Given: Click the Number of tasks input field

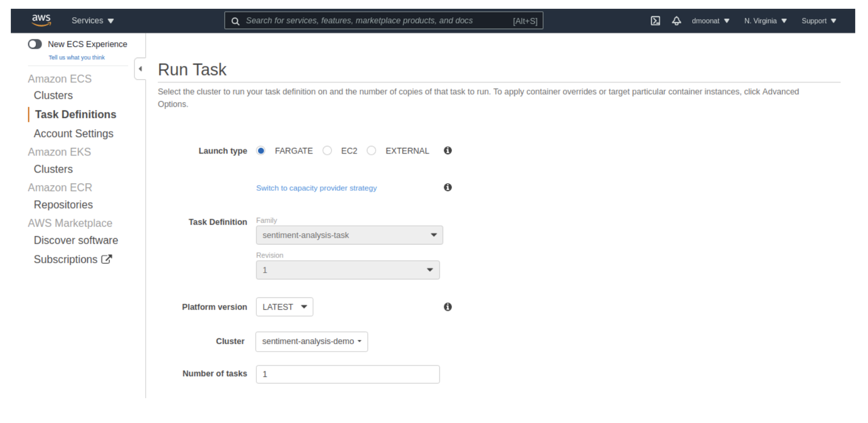Looking at the screenshot, I should 348,374.
